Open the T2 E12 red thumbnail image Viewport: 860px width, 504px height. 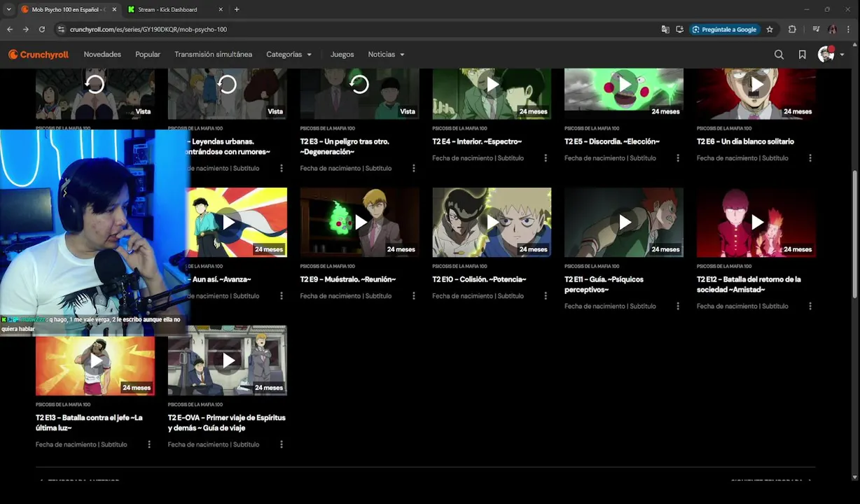tap(756, 223)
